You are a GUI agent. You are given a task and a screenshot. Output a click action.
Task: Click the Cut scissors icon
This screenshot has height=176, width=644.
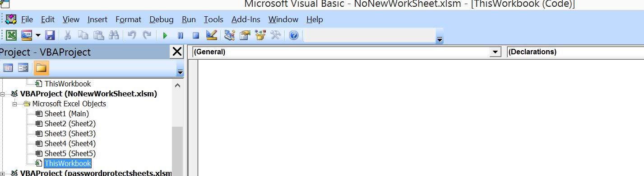68,35
